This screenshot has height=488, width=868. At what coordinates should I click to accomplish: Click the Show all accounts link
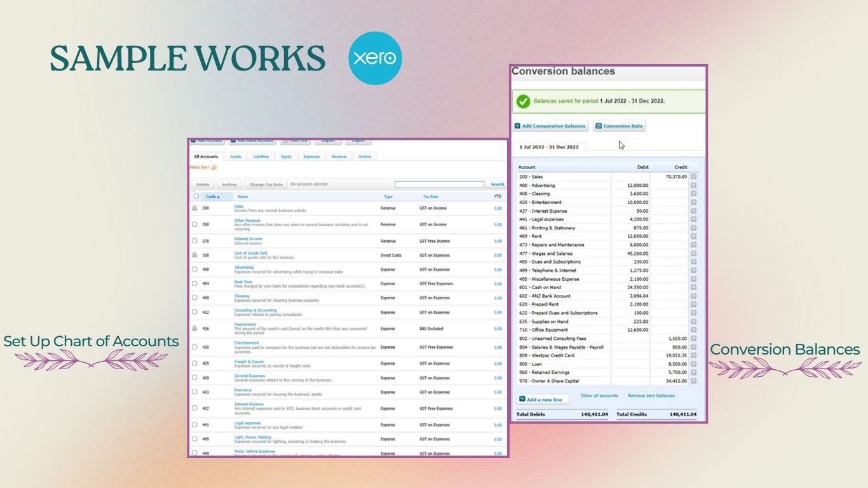pyautogui.click(x=599, y=396)
